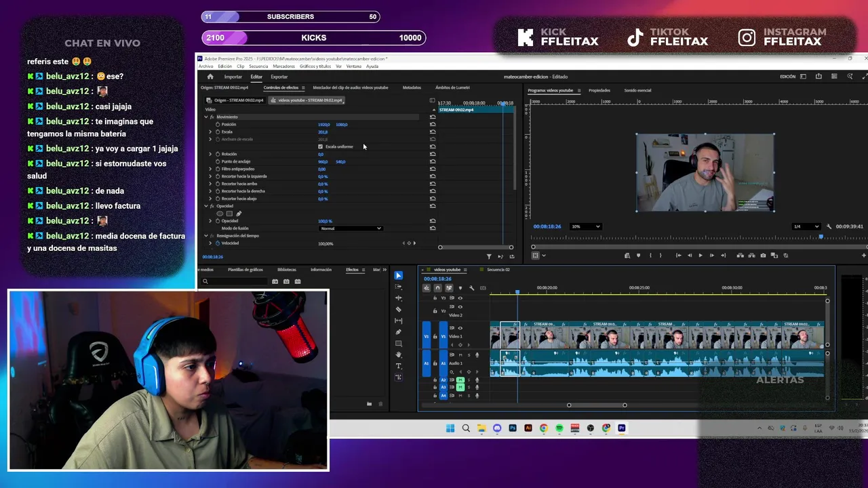The width and height of the screenshot is (868, 488).
Task: Open the Archivo menu
Action: (205, 66)
